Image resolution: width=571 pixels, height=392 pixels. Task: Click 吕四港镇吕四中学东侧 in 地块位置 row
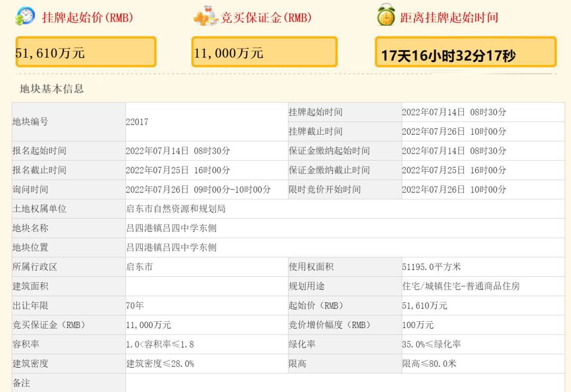click(171, 247)
